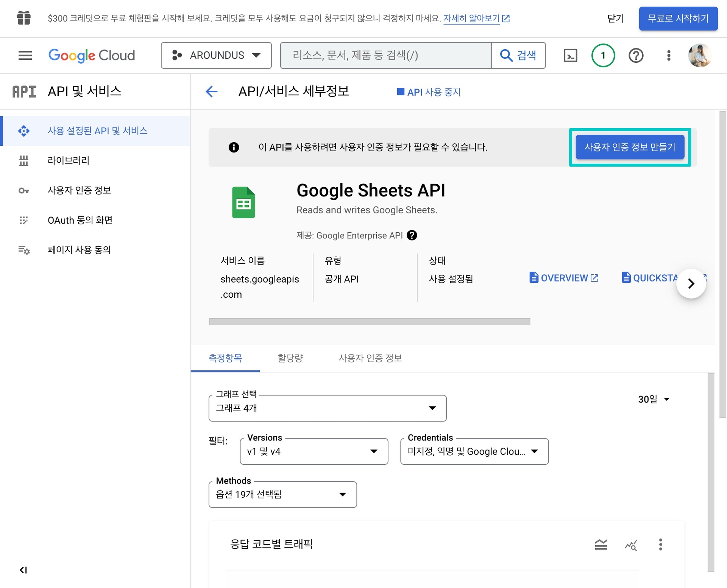Open the hamburger navigation menu
The width and height of the screenshot is (727, 588).
25,55
